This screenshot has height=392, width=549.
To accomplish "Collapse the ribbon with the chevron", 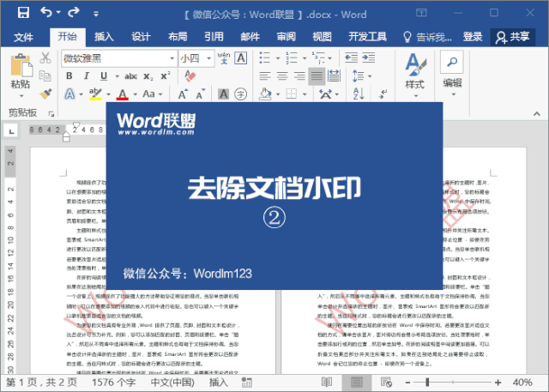I will (x=537, y=113).
